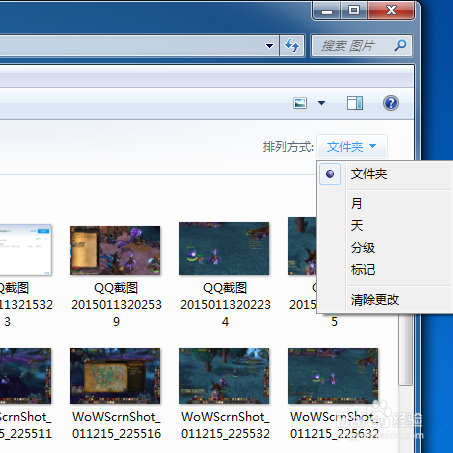Toggle the preview pane icon

[355, 103]
